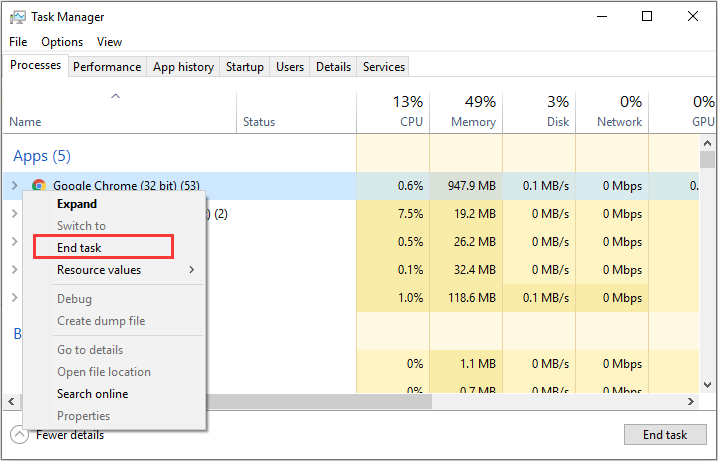718x461 pixels.
Task: Switch to the Details tab
Action: pos(333,67)
